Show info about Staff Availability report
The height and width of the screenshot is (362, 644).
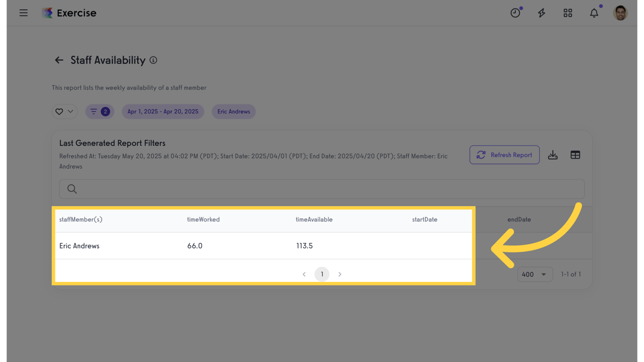click(x=153, y=60)
